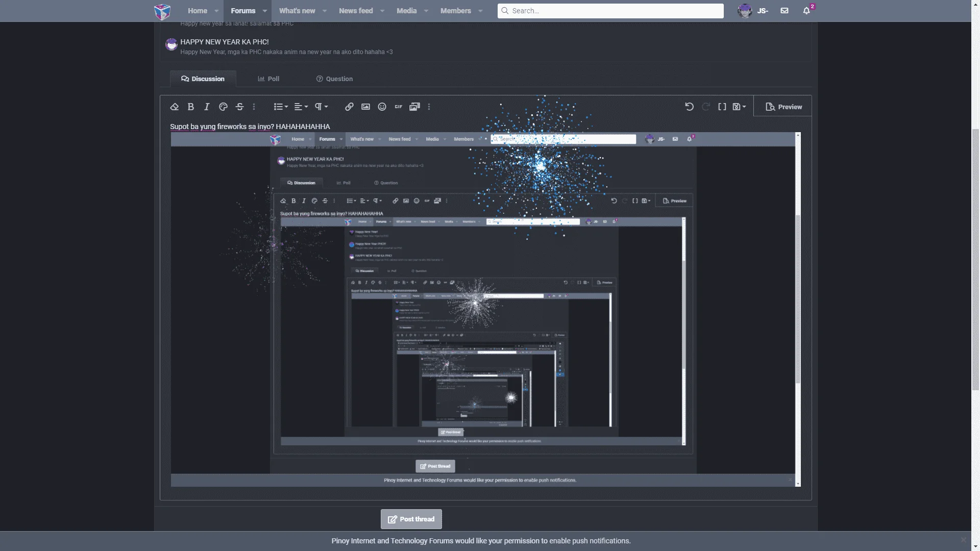
Task: Open more insert options menu
Action: click(429, 107)
